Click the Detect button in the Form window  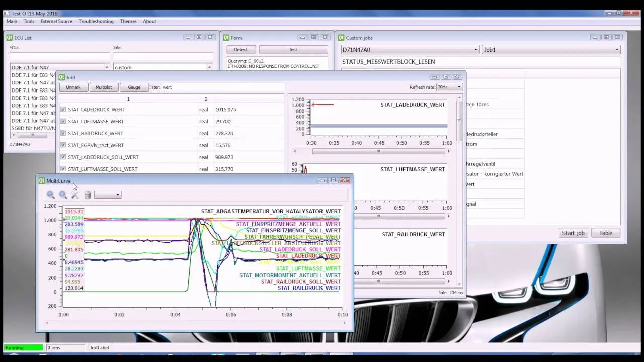[240, 49]
